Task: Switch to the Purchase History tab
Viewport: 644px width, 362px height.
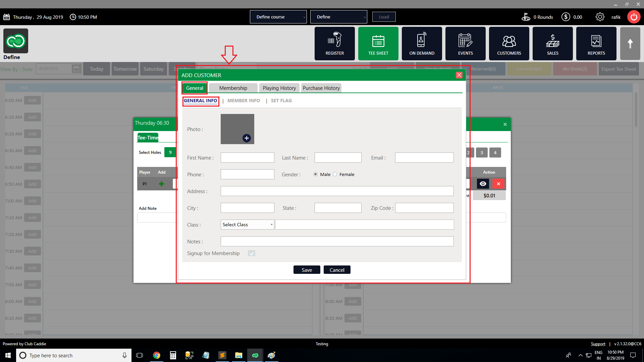Action: tap(321, 88)
